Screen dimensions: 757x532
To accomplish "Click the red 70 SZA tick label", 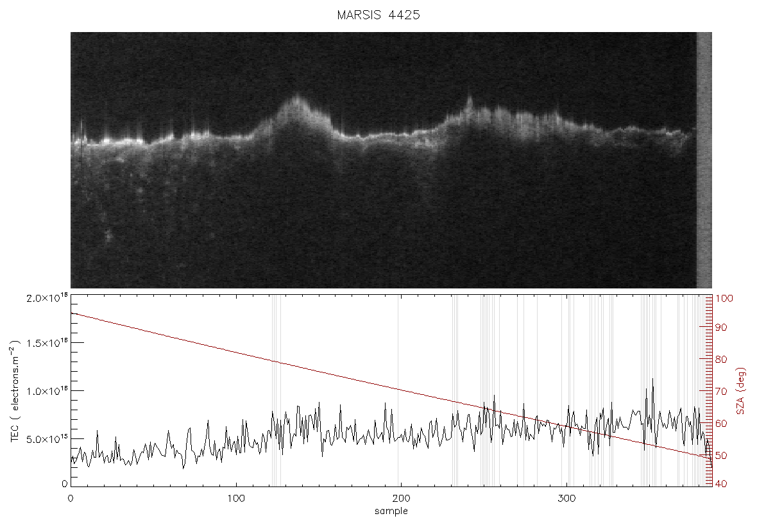I will tap(721, 391).
